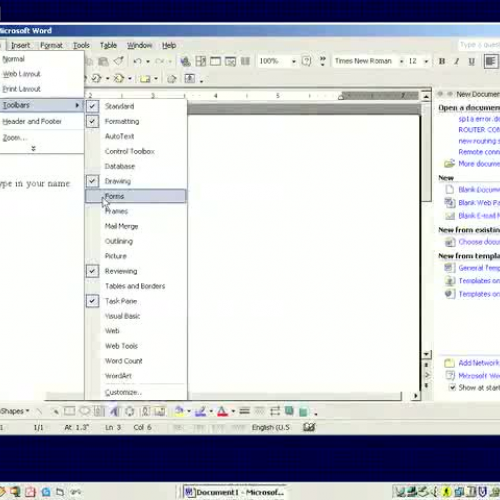
Task: Click the Italic formatting icon
Action: (x=457, y=61)
